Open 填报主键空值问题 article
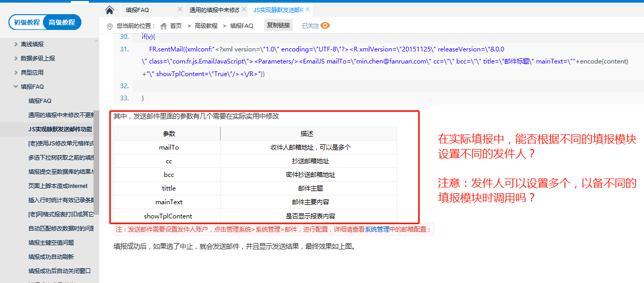This screenshot has width=644, height=283. click(x=51, y=243)
